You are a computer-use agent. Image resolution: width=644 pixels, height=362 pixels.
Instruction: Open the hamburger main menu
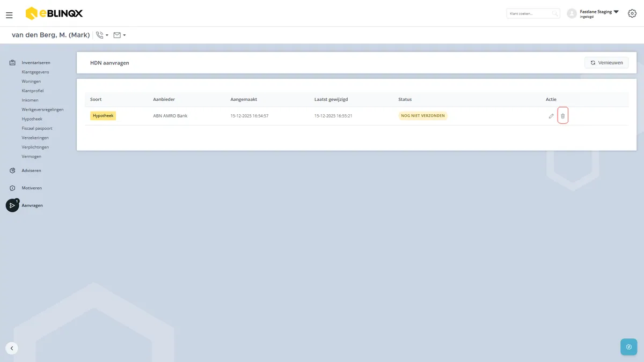pos(9,15)
